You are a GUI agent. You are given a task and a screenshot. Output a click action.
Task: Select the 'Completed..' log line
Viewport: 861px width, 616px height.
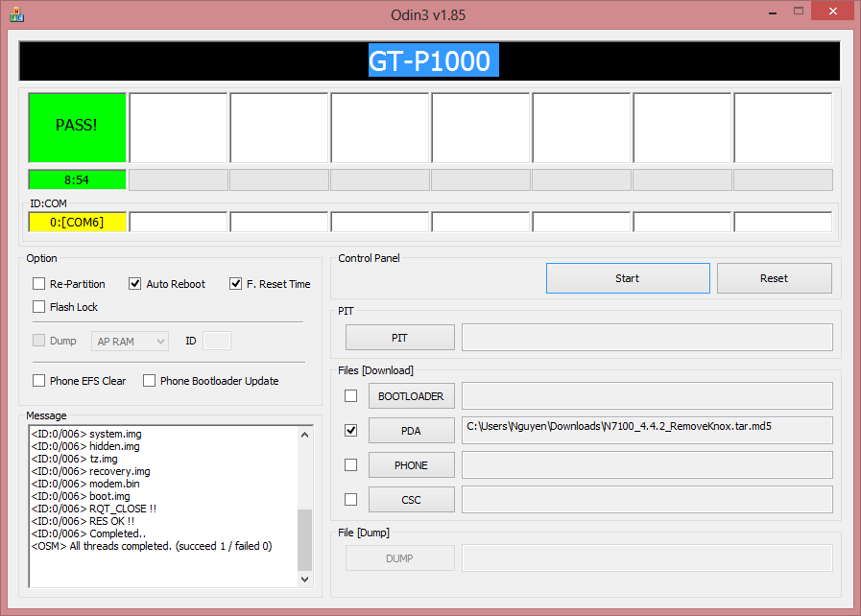(x=88, y=533)
